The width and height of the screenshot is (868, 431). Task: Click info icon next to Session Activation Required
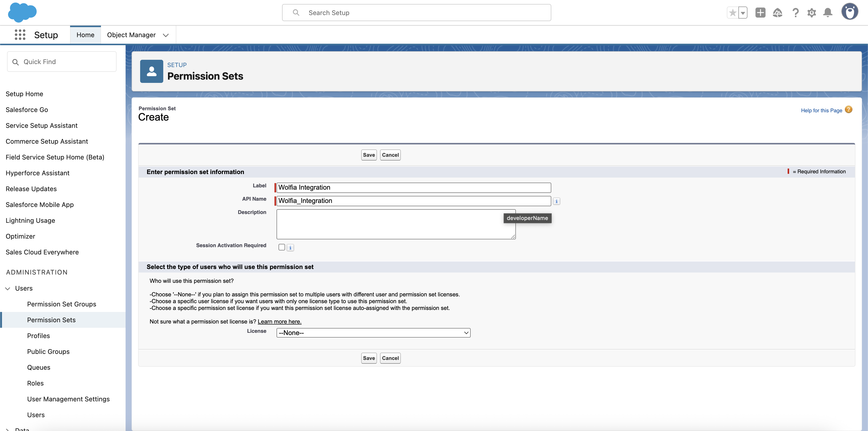(x=290, y=247)
